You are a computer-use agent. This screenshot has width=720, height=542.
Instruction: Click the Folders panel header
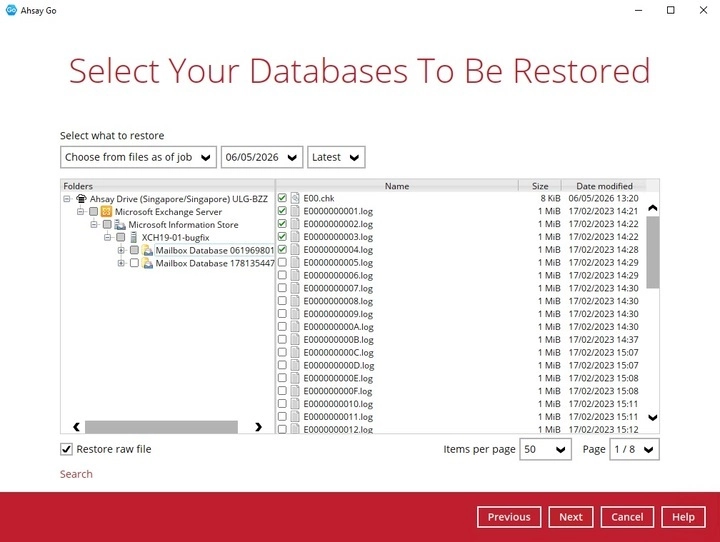pyautogui.click(x=168, y=186)
